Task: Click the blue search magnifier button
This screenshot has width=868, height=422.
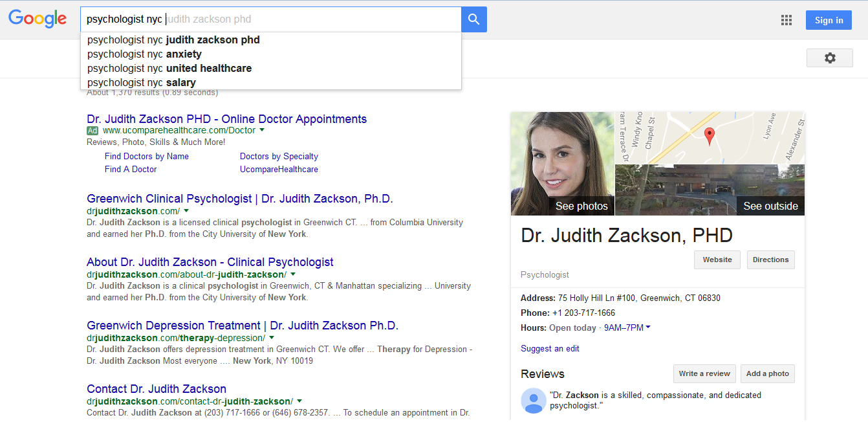Action: pyautogui.click(x=473, y=19)
